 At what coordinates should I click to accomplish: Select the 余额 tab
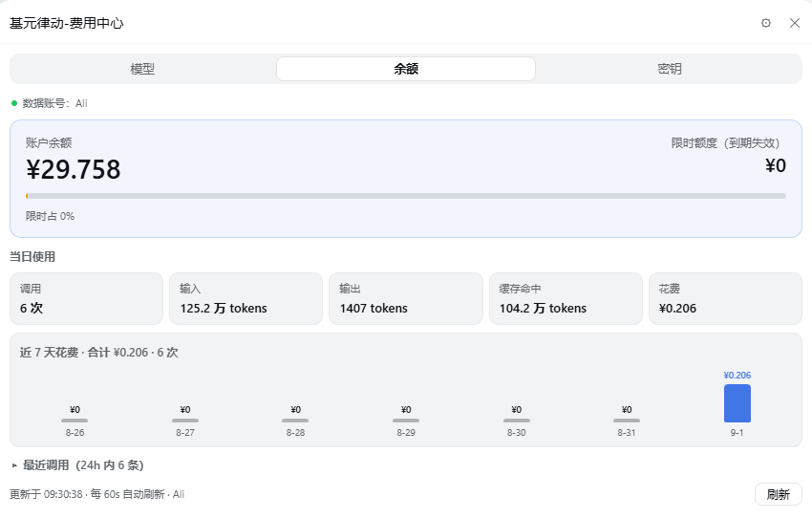point(405,69)
